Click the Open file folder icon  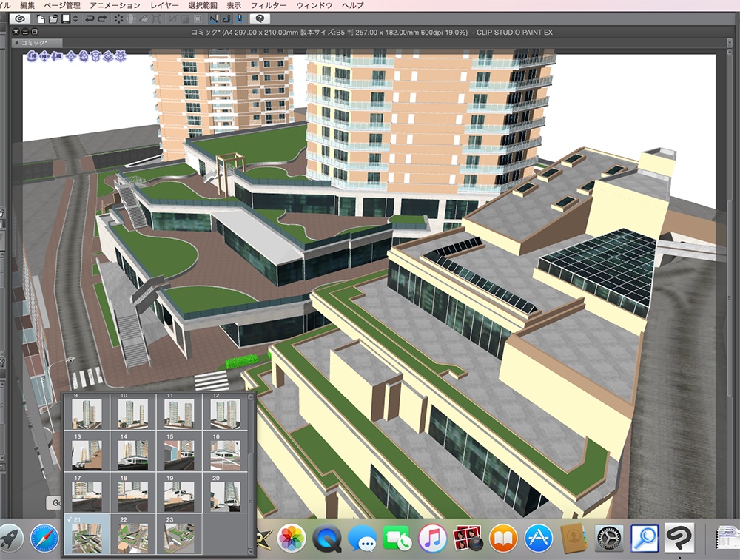tap(53, 19)
